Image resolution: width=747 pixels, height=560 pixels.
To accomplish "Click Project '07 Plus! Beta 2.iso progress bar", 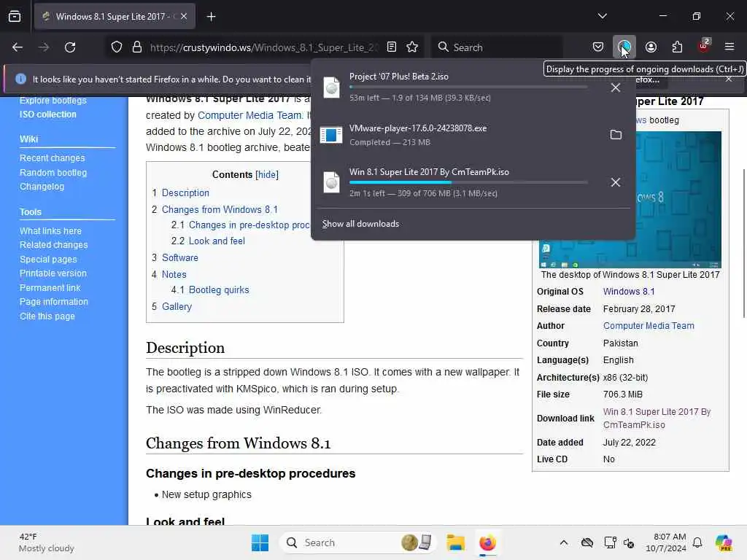I will tap(468, 87).
